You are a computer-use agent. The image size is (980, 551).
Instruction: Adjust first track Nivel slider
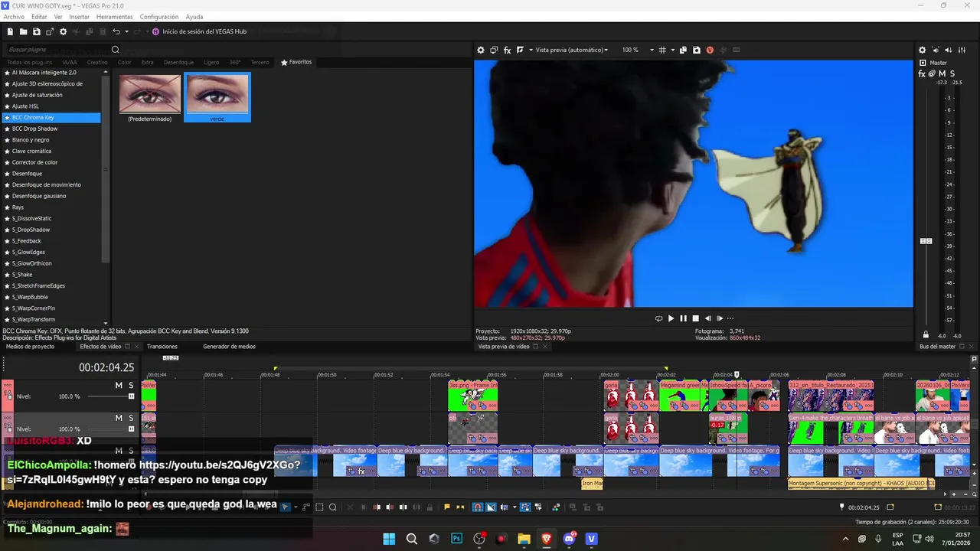point(131,396)
